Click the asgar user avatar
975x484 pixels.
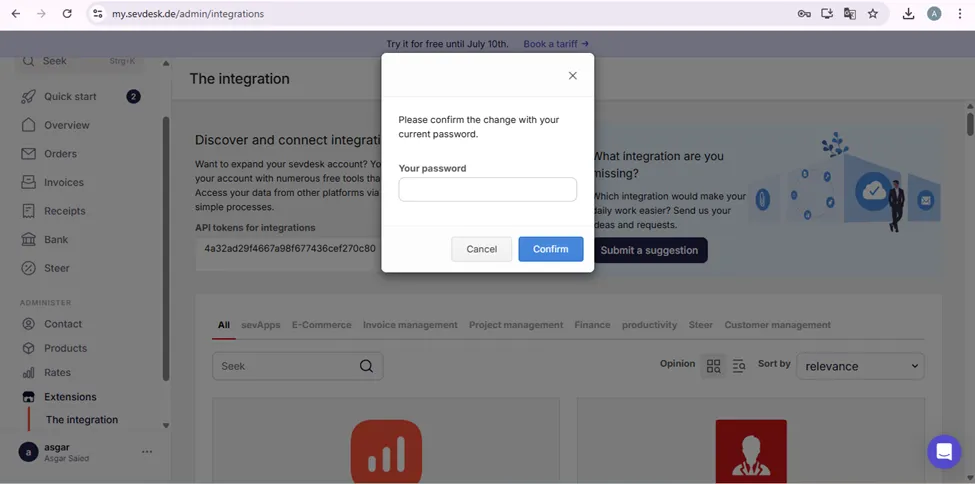pos(28,452)
